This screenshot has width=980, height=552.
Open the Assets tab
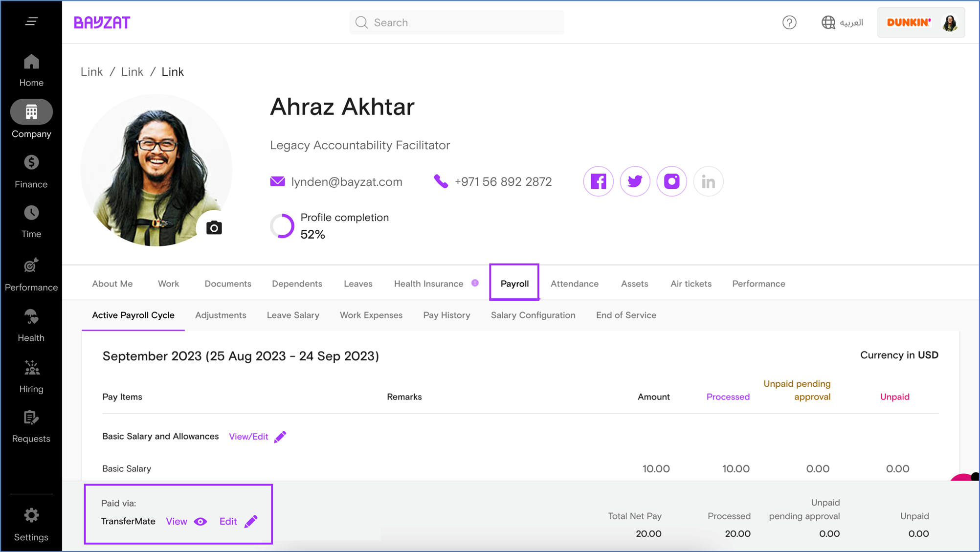tap(634, 284)
